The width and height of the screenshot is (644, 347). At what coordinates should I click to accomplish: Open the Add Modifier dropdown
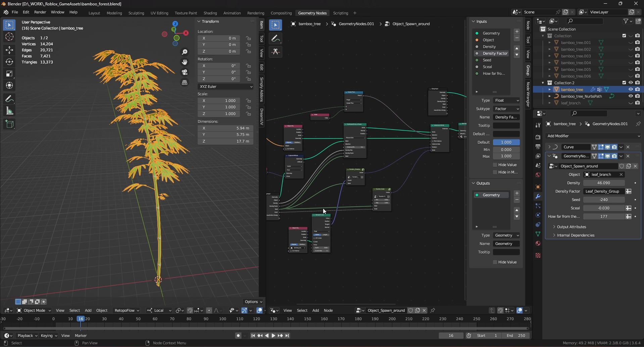[593, 136]
